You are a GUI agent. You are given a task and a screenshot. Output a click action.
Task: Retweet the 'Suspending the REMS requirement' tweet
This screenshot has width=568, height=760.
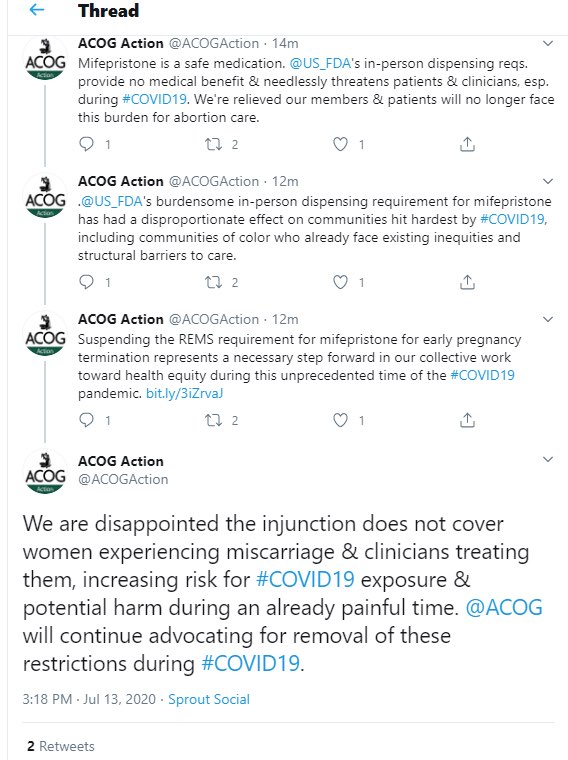(x=213, y=420)
